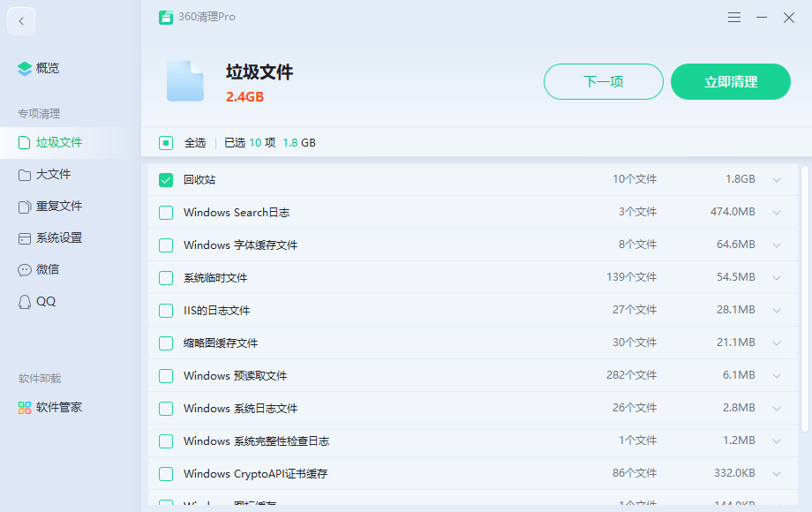Expand the 缩略图缓存文件 entry

point(776,343)
